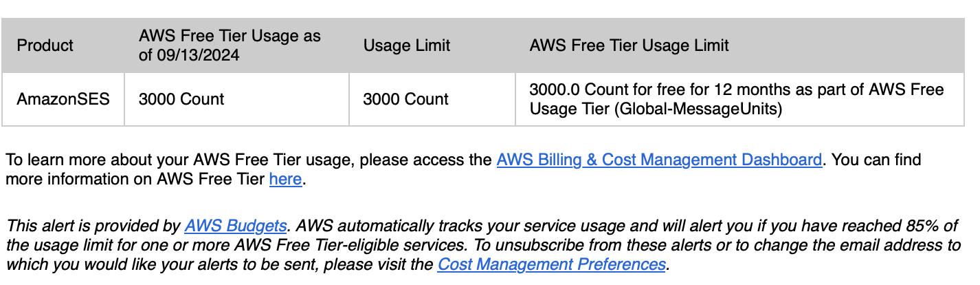Click the 'here' Free Tier information link
The image size is (980, 285).
point(285,180)
